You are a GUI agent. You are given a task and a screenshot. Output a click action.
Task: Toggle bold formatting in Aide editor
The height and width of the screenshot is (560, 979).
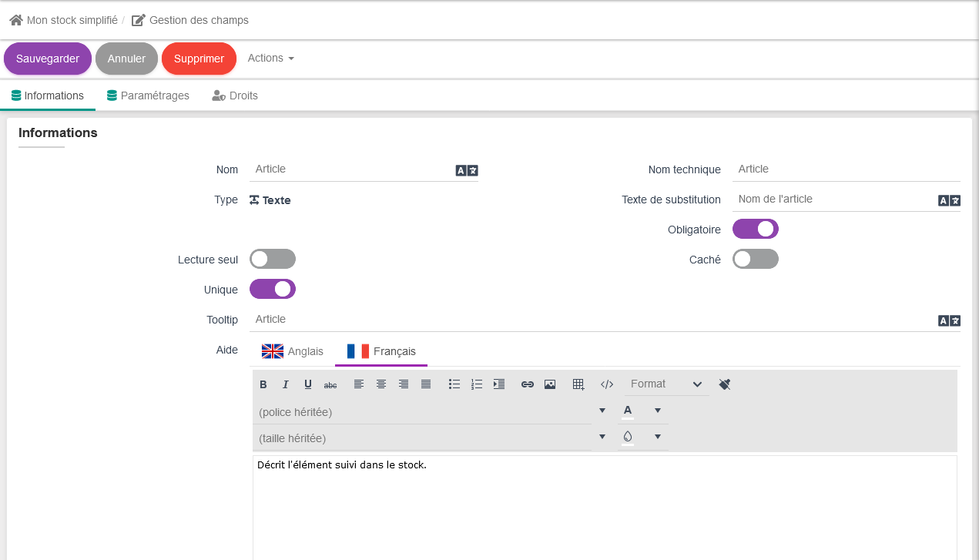[263, 384]
